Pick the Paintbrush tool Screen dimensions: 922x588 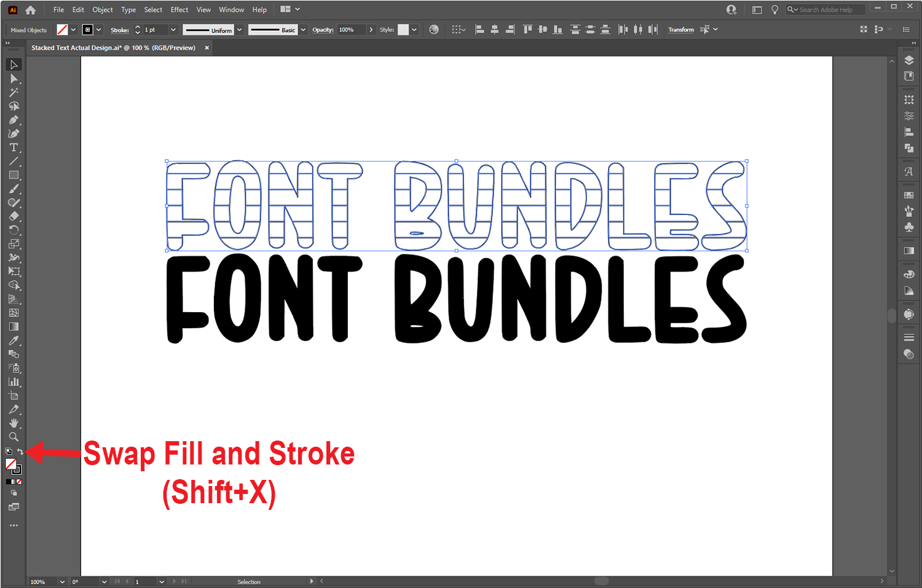pos(14,189)
